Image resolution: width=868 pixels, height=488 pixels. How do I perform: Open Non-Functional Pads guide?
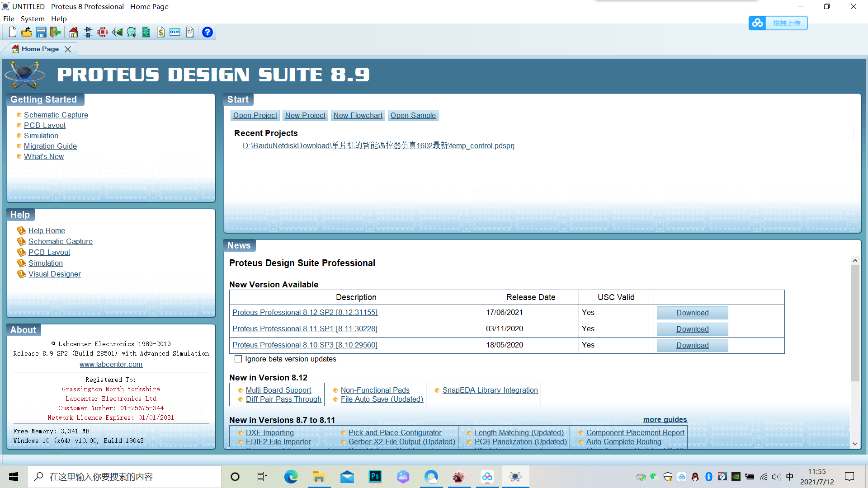click(x=375, y=390)
